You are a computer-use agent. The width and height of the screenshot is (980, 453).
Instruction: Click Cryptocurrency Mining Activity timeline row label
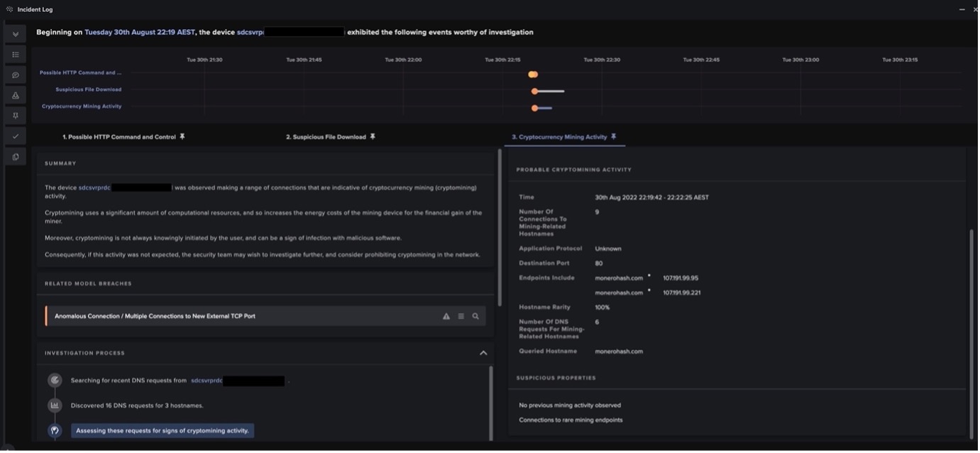tap(82, 106)
